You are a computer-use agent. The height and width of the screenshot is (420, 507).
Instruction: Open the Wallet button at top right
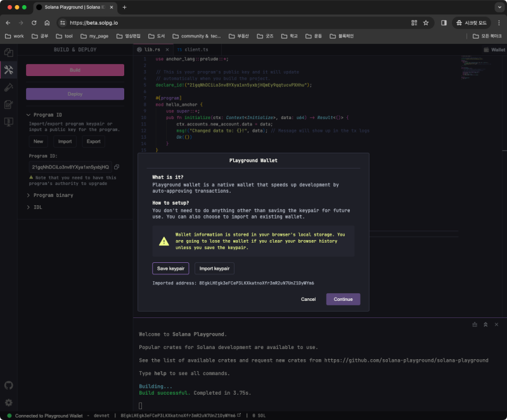(x=494, y=49)
